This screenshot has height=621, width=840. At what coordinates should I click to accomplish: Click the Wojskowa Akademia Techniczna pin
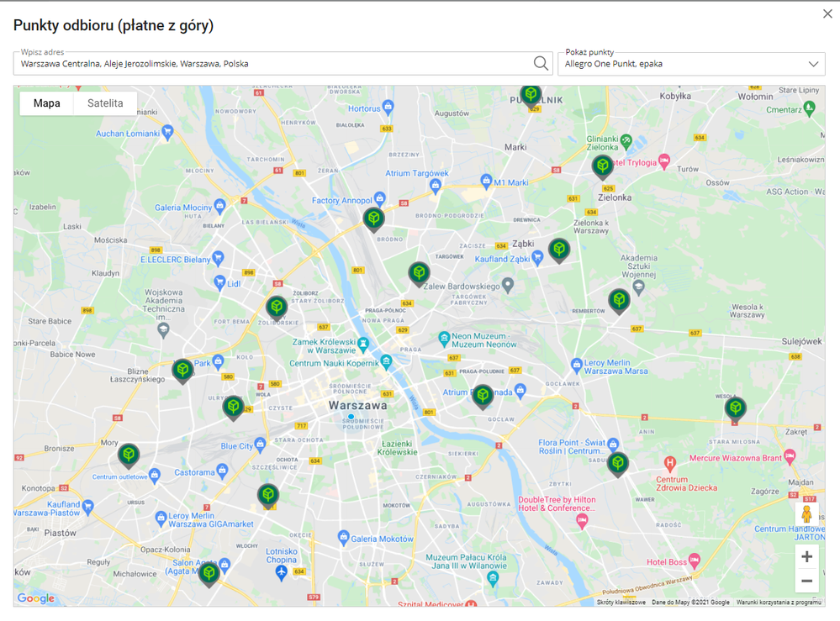pyautogui.click(x=163, y=329)
